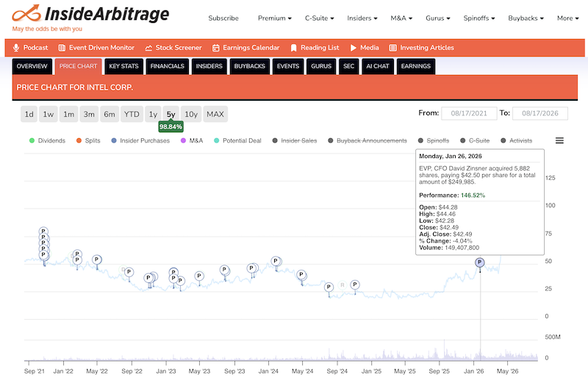Image resolution: width=588 pixels, height=380 pixels.
Task: Open the chart hamburger menu
Action: tap(559, 140)
